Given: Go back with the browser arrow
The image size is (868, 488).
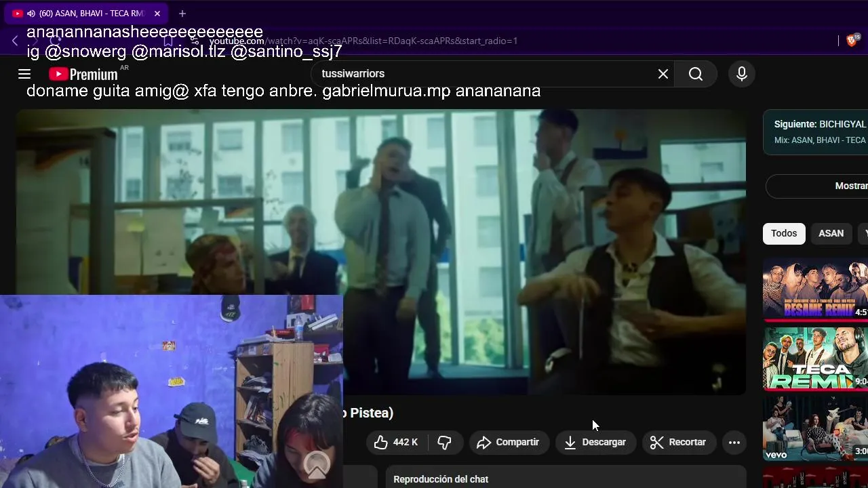Looking at the screenshot, I should click(15, 41).
